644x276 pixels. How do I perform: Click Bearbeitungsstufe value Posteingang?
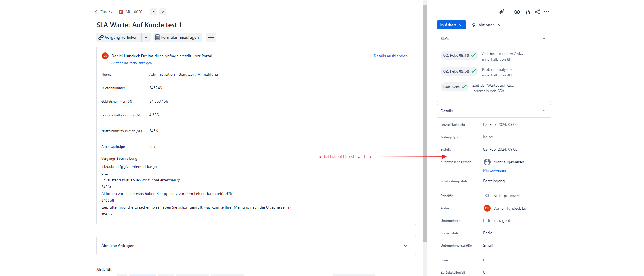pos(494,181)
